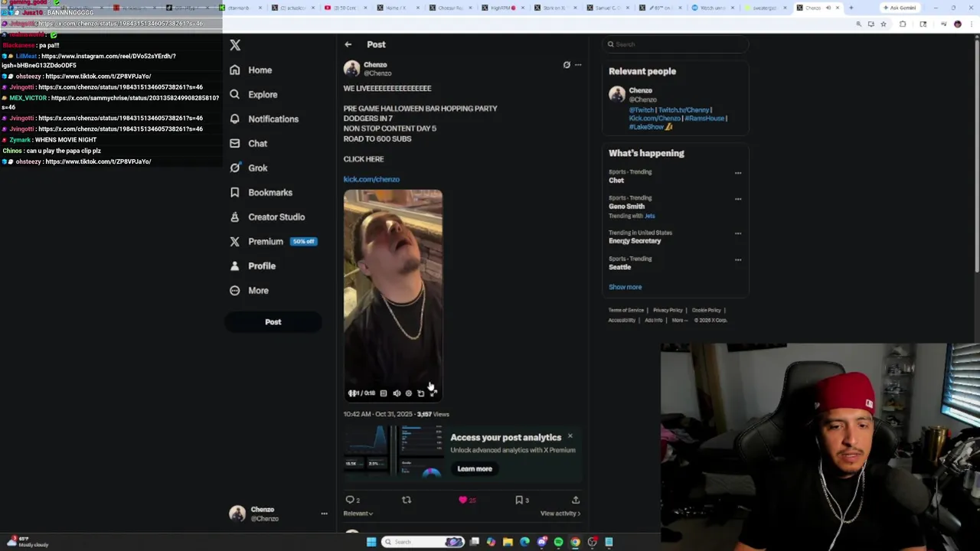This screenshot has width=980, height=551.
Task: Click Chenzo's avatar on the post
Action: pos(351,69)
